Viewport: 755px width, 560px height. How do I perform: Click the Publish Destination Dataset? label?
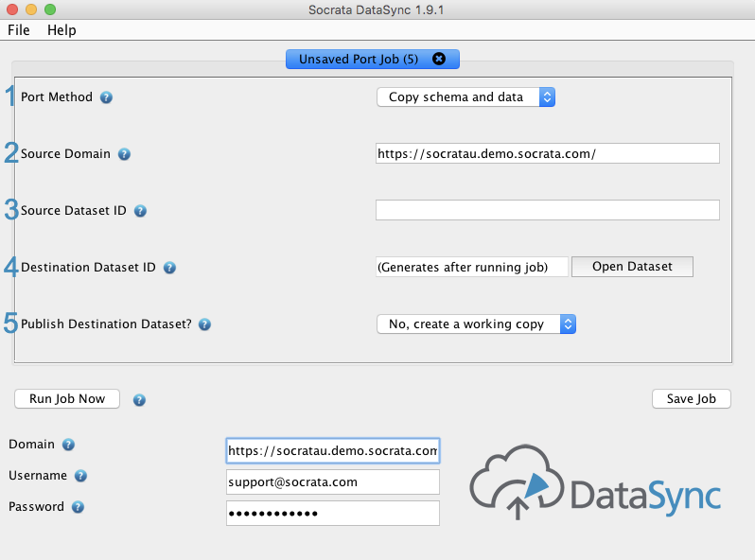point(106,324)
